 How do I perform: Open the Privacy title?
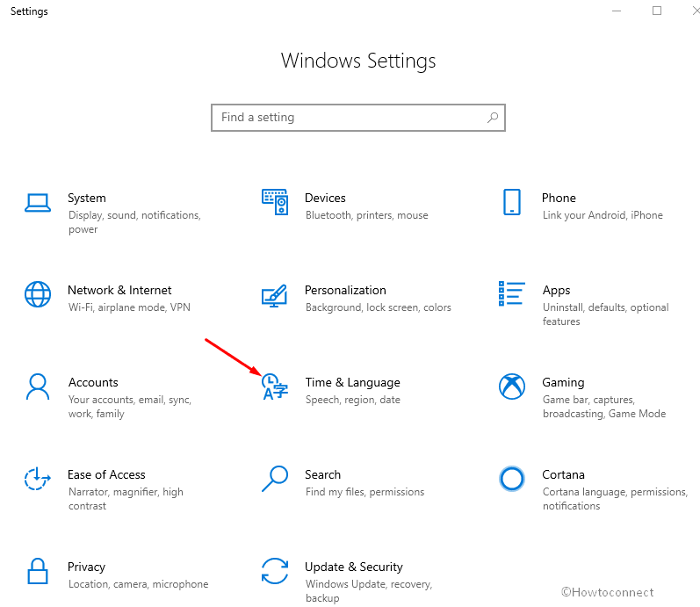86,567
